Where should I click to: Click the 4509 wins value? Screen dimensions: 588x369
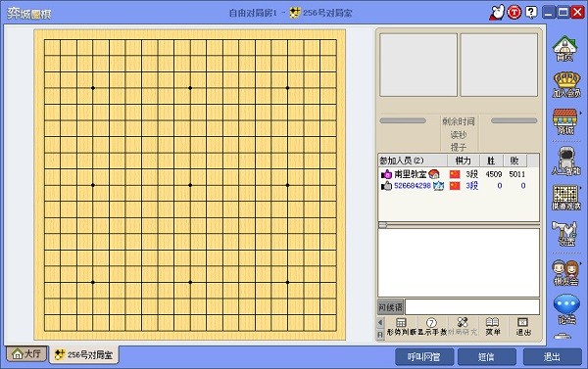coord(494,174)
